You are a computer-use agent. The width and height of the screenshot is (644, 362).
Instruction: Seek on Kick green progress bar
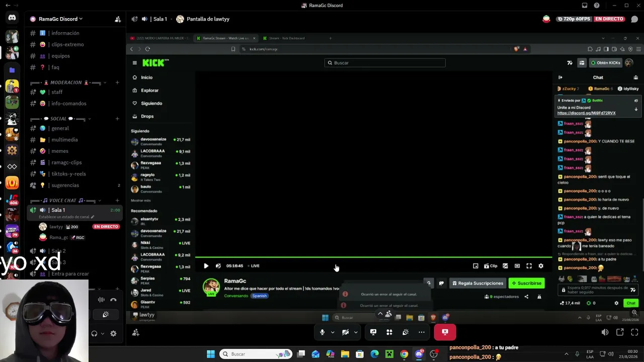pyautogui.click(x=373, y=257)
